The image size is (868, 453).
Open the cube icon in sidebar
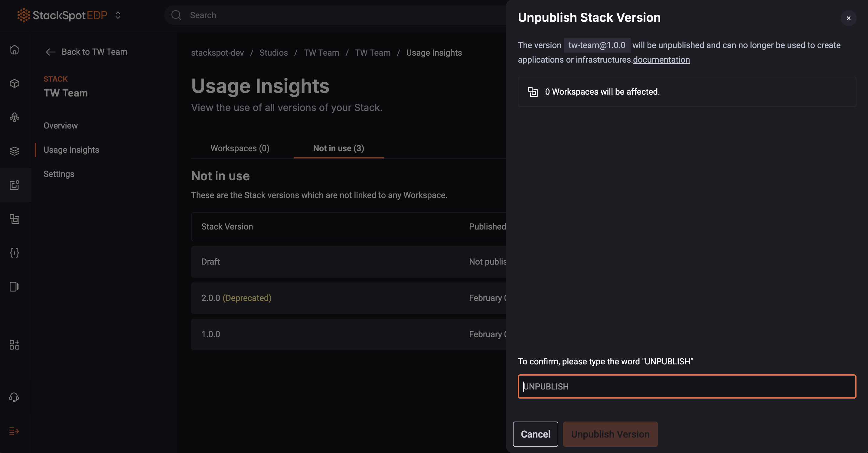pyautogui.click(x=14, y=83)
